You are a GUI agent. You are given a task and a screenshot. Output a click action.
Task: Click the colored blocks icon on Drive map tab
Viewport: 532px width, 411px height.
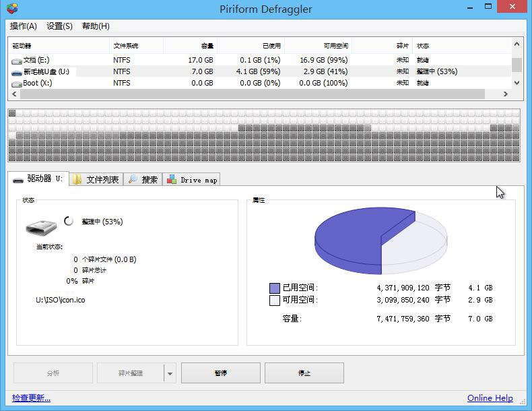(172, 179)
